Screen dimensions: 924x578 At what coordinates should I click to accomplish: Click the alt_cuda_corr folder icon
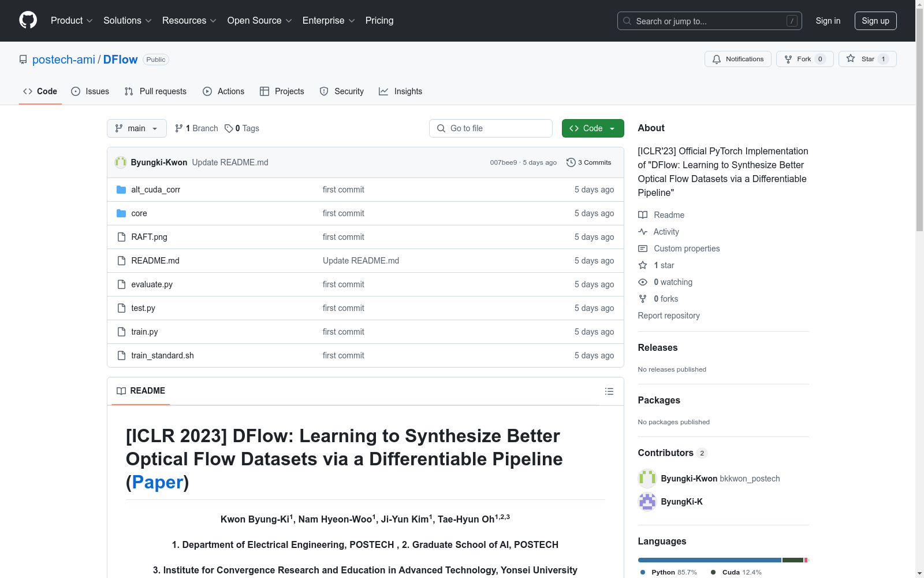pos(121,190)
